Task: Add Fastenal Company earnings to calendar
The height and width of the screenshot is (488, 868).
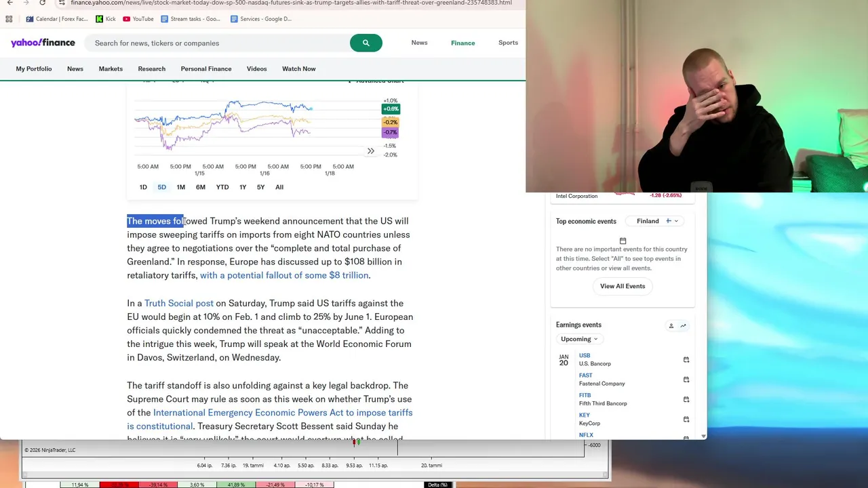Action: coord(686,380)
